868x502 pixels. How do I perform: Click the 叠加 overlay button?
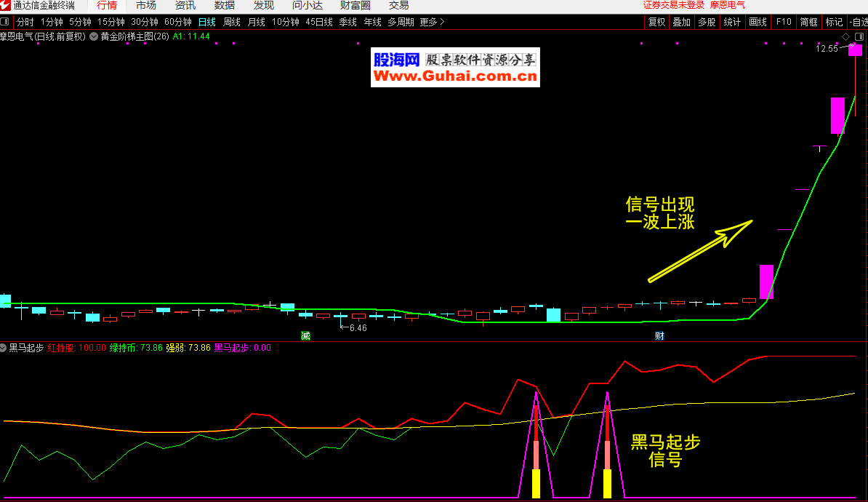click(x=681, y=22)
